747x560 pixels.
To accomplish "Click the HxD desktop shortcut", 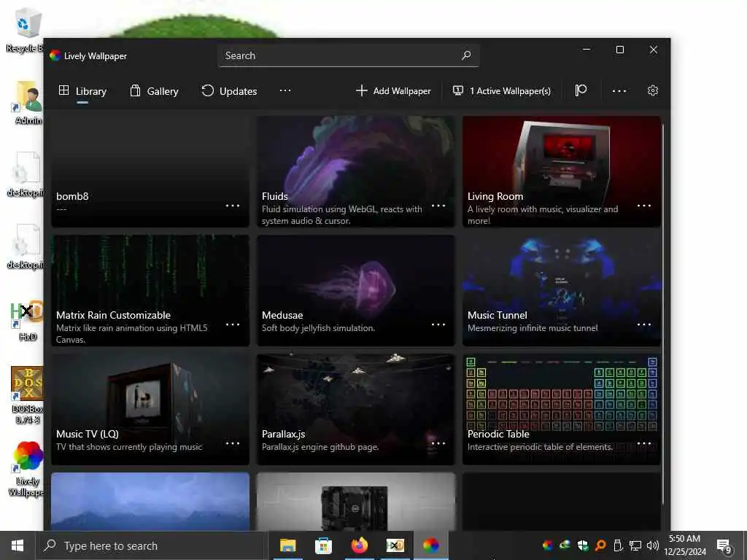I will 27,320.
